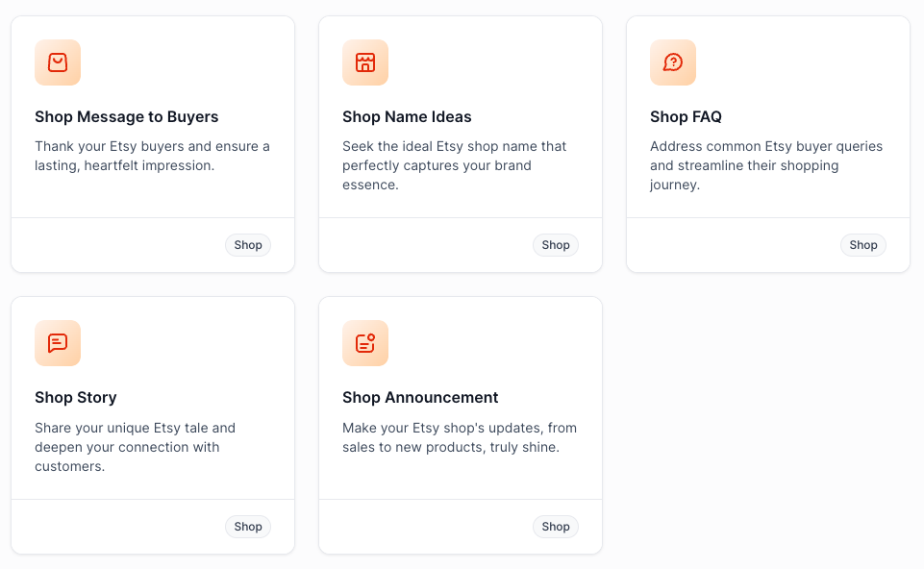This screenshot has height=569, width=924.
Task: Open the Shop Message to Buyers card
Action: pos(152,144)
